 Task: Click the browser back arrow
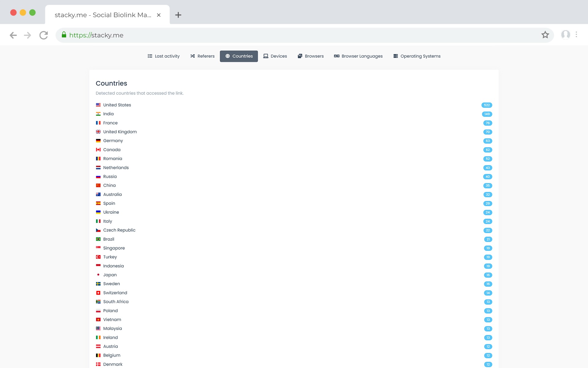click(x=13, y=35)
